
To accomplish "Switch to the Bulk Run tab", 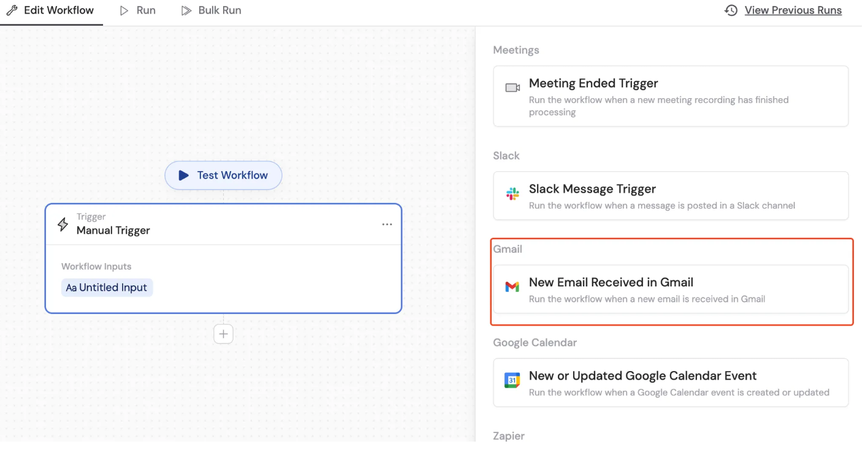I will [x=218, y=10].
